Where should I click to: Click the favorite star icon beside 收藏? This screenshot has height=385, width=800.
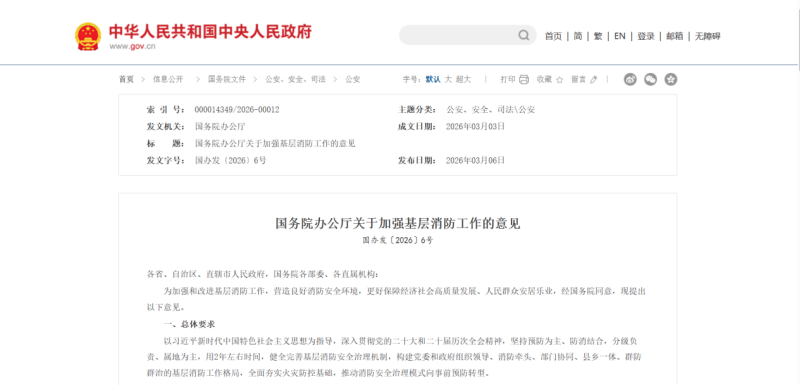559,80
